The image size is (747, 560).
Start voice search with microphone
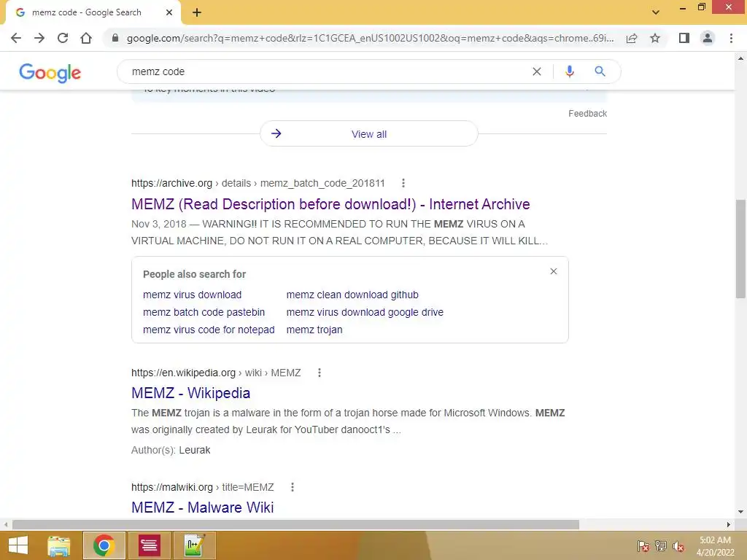click(569, 71)
